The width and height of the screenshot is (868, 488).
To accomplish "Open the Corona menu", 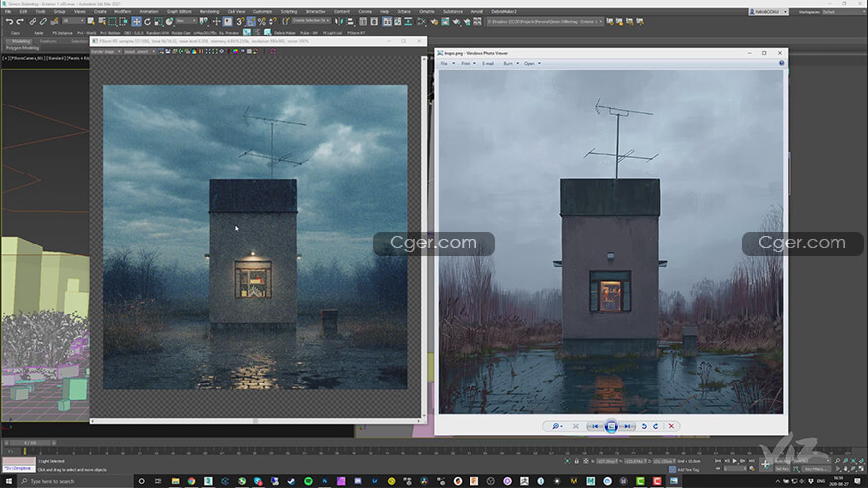I will tap(365, 11).
